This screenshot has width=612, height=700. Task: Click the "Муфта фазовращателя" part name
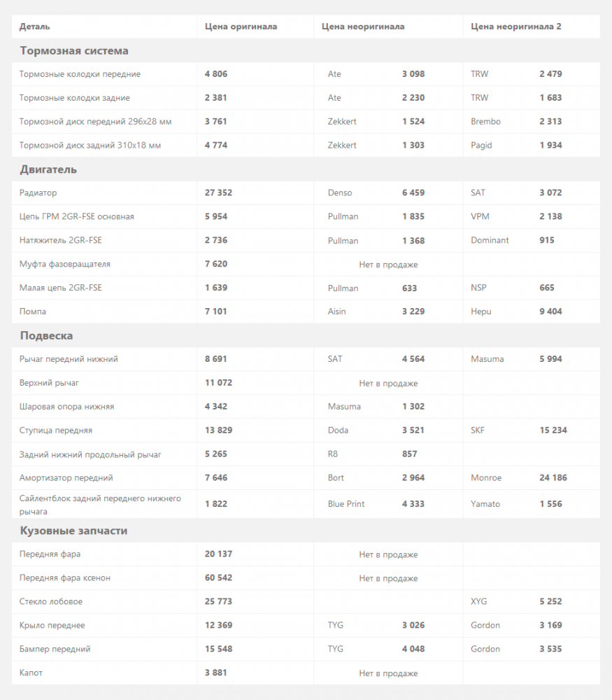(x=65, y=264)
